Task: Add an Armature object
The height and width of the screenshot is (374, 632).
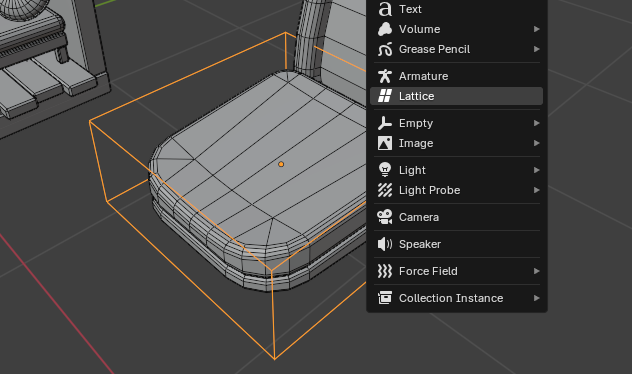Action: point(456,76)
